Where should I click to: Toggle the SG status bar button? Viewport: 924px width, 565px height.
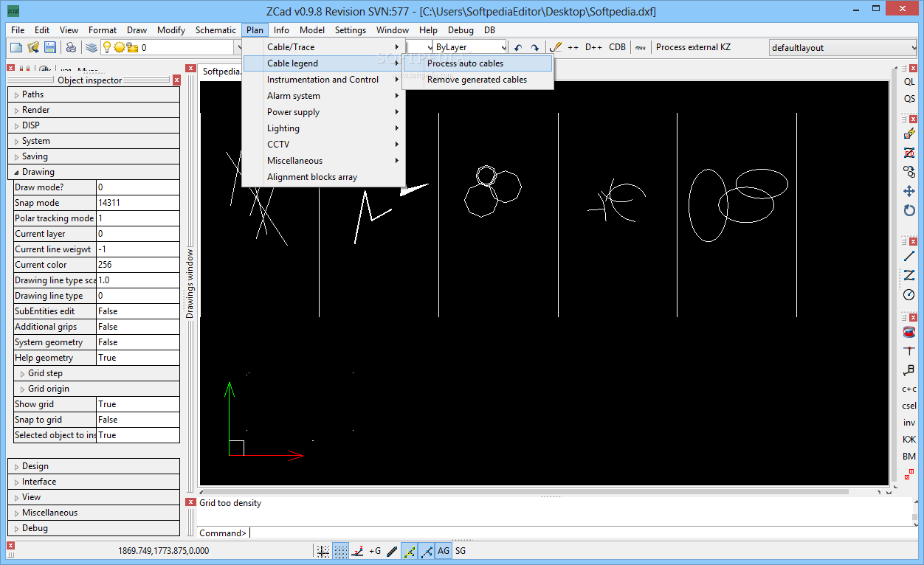tap(461, 550)
